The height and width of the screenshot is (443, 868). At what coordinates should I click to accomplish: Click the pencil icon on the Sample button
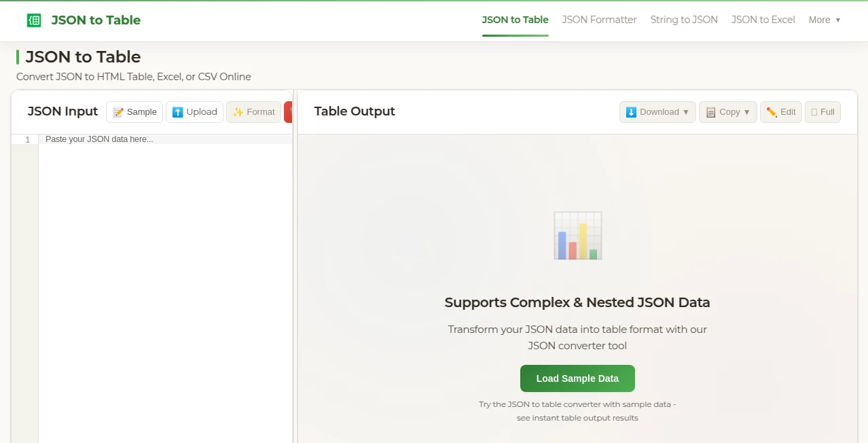tap(117, 112)
